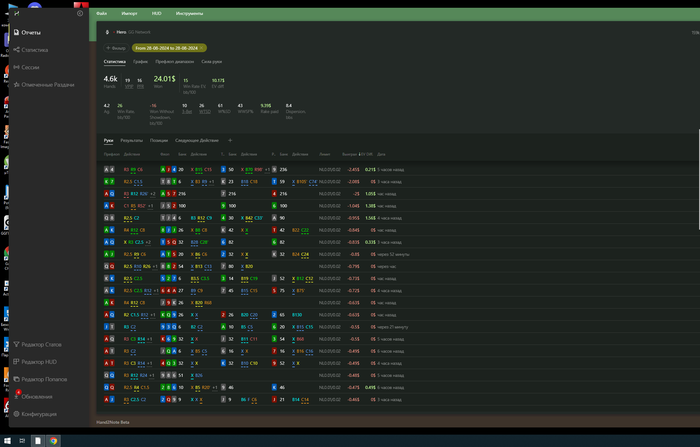This screenshot has width=700, height=447.
Task: Select Руки tab
Action: (108, 140)
